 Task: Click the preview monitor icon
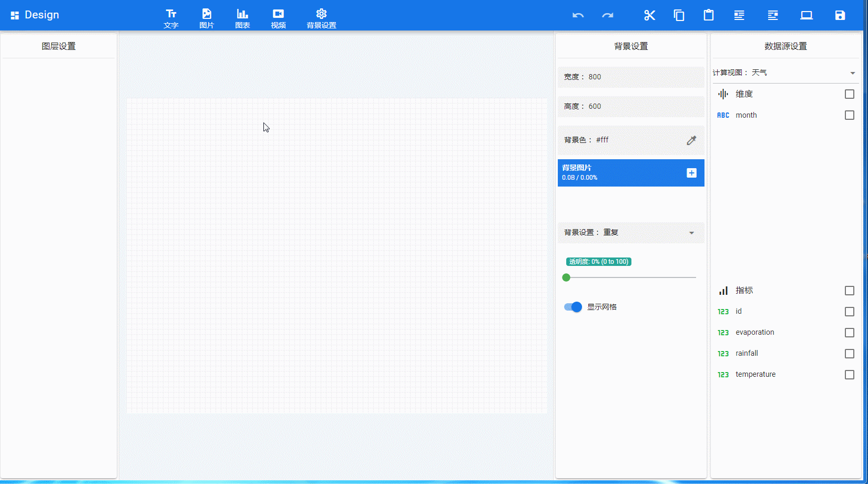coord(806,15)
